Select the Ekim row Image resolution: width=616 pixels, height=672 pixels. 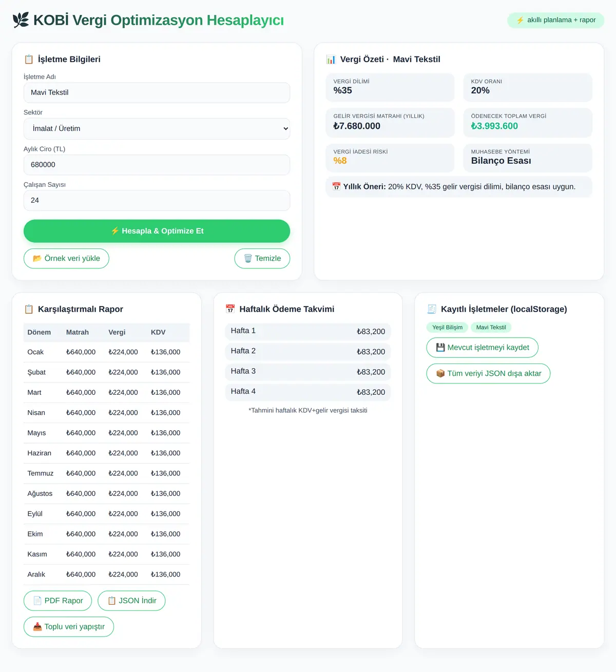click(x=106, y=534)
